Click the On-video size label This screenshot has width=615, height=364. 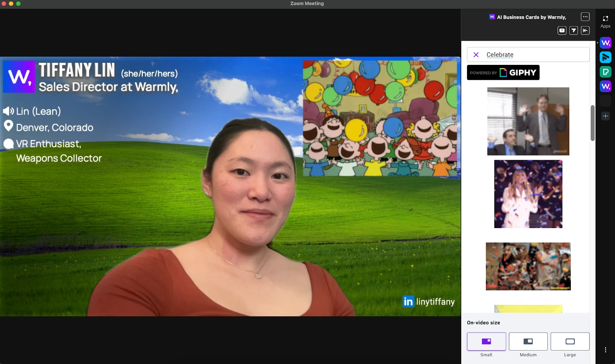tap(484, 323)
